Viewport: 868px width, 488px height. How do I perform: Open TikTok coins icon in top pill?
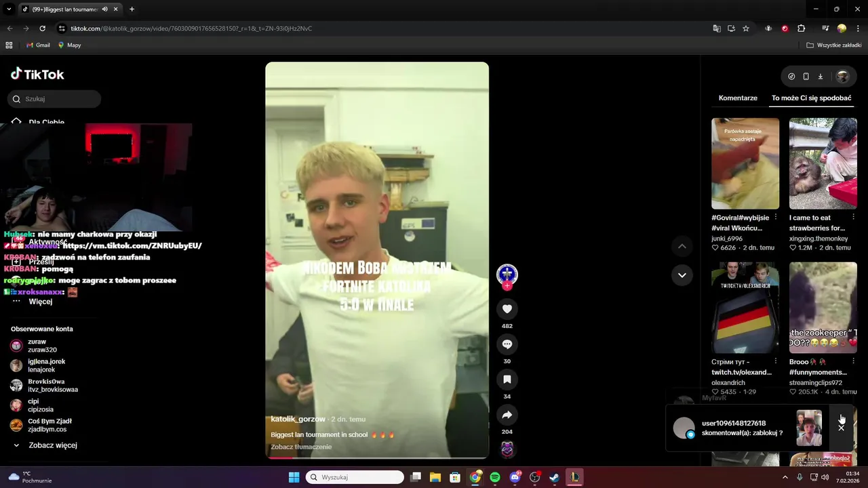(x=791, y=77)
